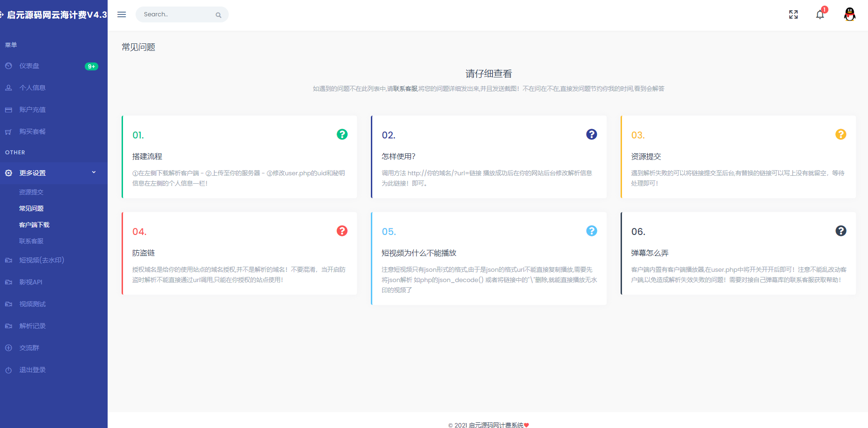Click the green question icon on card 01
This screenshot has width=868, height=428.
(x=342, y=134)
